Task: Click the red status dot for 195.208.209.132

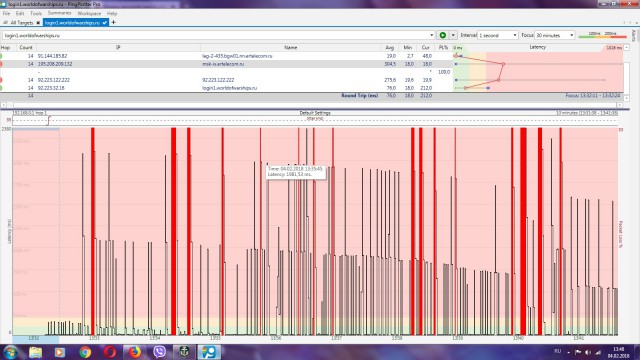Action: 1,64
